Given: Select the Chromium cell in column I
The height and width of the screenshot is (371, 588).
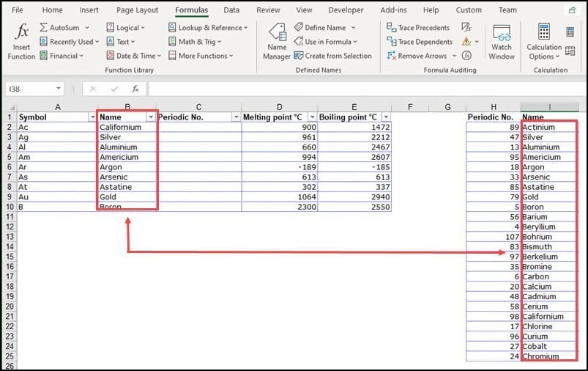Looking at the screenshot, I should tap(549, 356).
